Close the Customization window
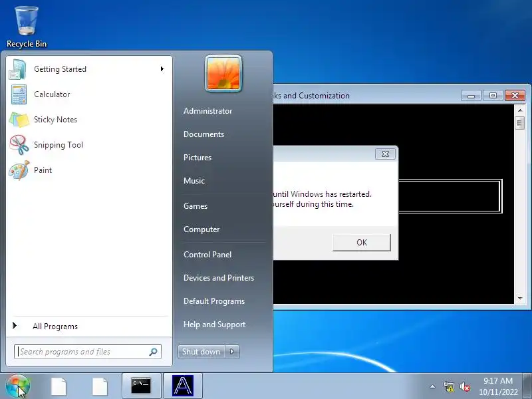Screen dimensions: 532x399 pyautogui.click(x=515, y=96)
